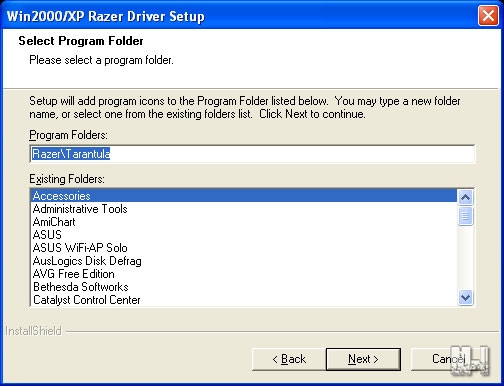Select ASUS WiFi-AP Solo folder
The width and height of the screenshot is (504, 386).
[244, 248]
